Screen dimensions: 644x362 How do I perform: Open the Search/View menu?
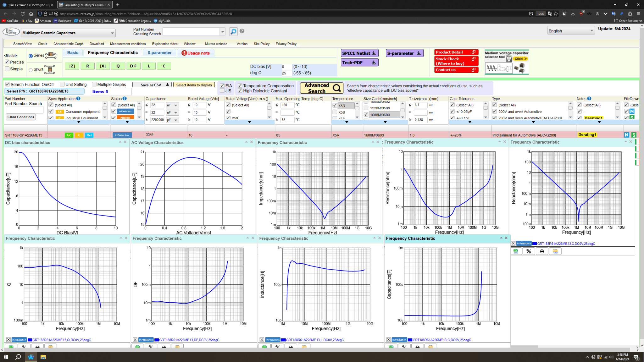coord(22,44)
